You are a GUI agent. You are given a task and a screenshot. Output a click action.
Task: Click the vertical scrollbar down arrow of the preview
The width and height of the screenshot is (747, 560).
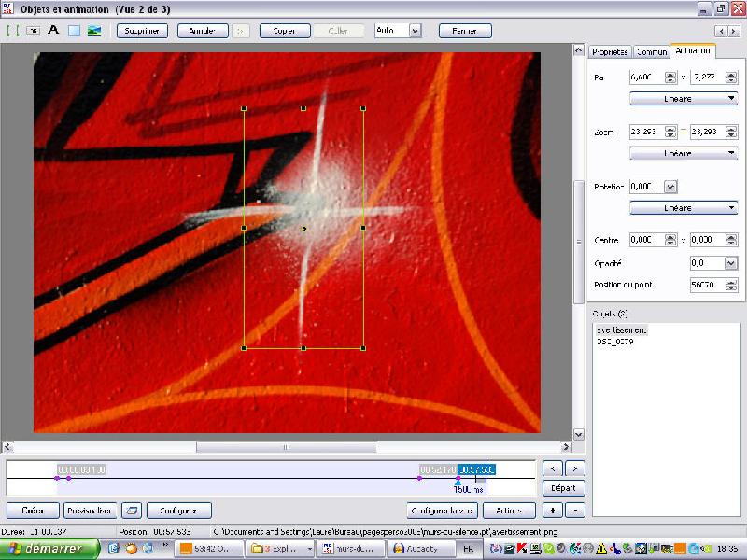click(578, 434)
